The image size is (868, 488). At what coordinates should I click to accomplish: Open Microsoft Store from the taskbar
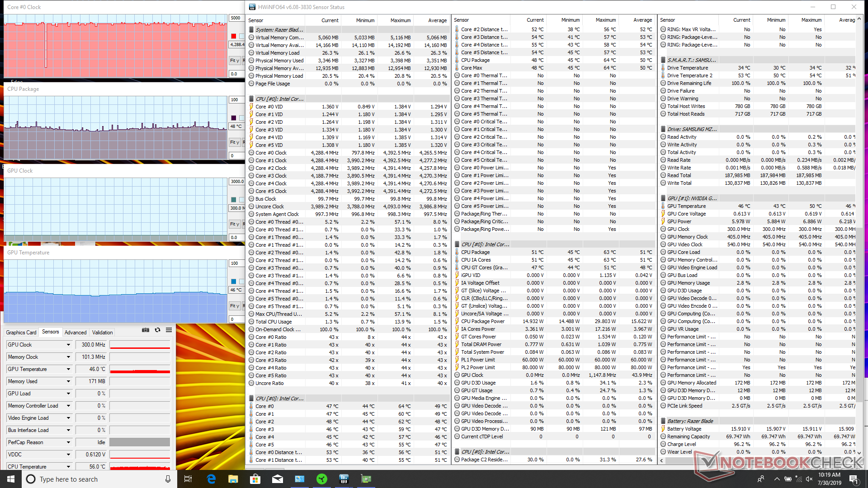click(255, 479)
